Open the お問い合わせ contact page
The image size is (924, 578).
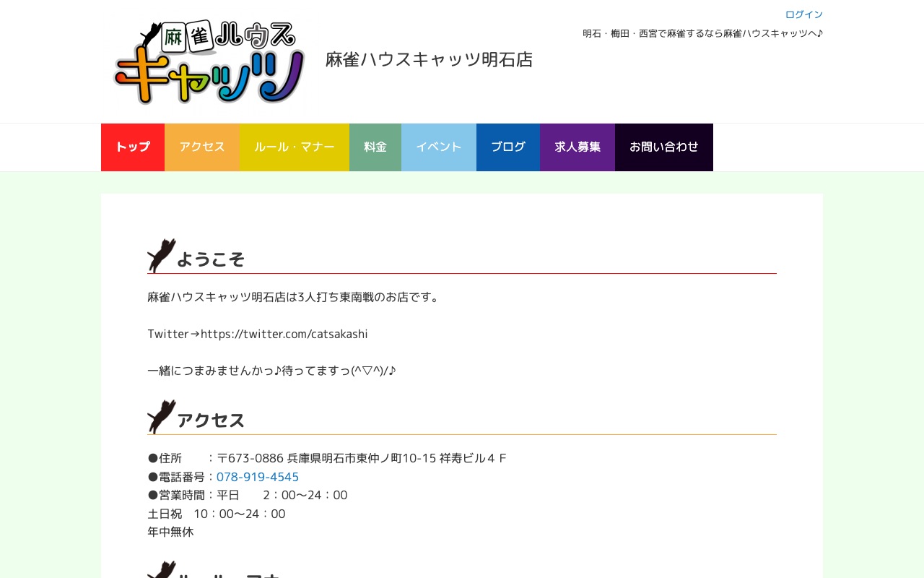click(x=664, y=147)
